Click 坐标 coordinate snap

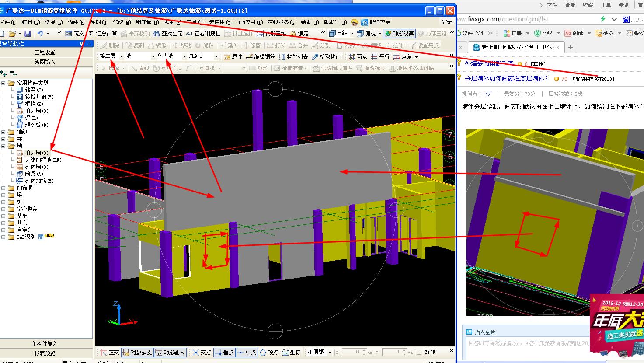pos(291,352)
